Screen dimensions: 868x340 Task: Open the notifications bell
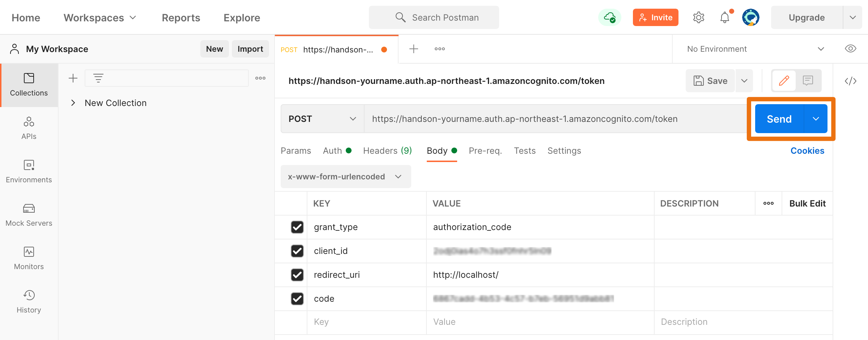click(x=725, y=17)
